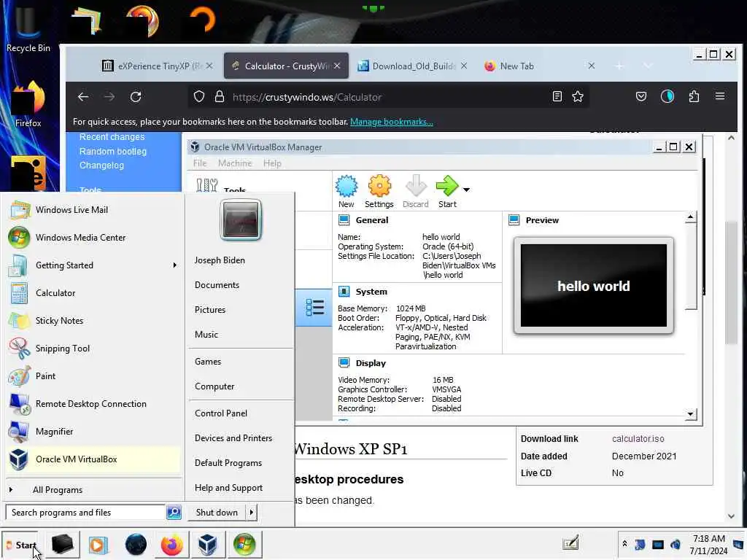
Task: Expand the Getting Started submenu arrow
Action: pyautogui.click(x=174, y=265)
